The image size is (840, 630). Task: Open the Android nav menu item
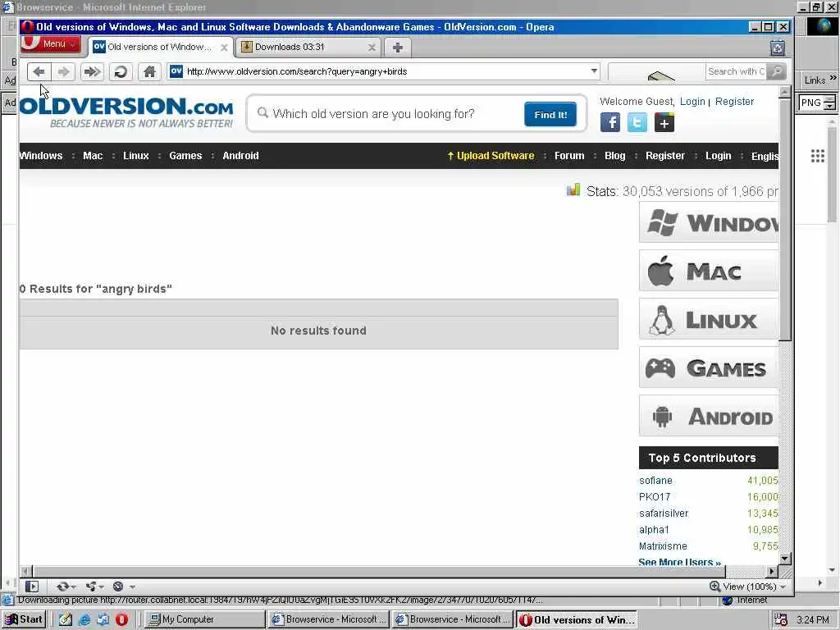click(240, 155)
